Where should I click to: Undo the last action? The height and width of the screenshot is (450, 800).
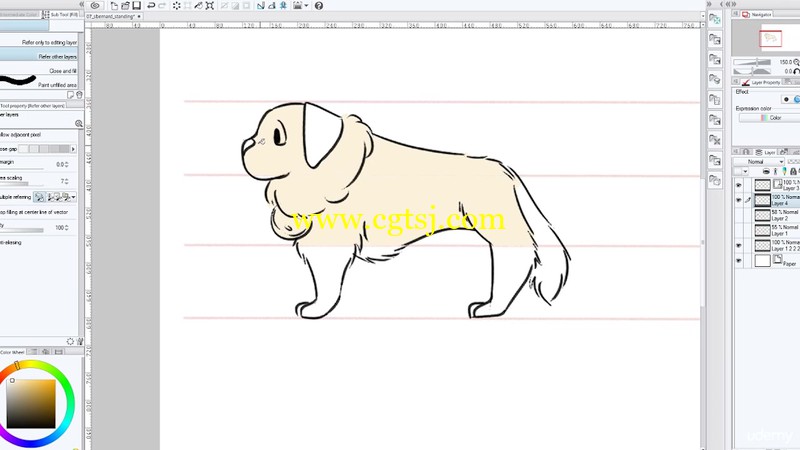click(x=151, y=6)
